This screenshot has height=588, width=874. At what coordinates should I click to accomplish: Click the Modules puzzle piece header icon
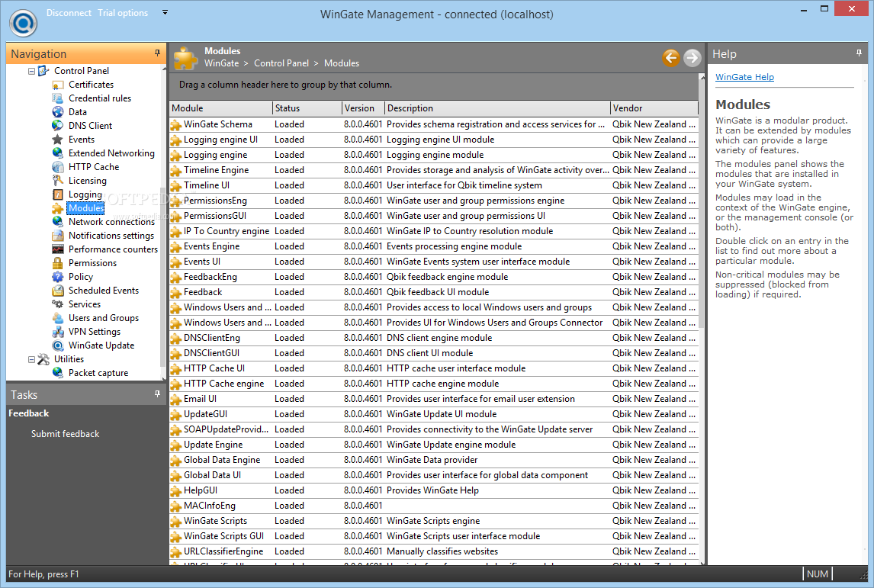tap(186, 58)
